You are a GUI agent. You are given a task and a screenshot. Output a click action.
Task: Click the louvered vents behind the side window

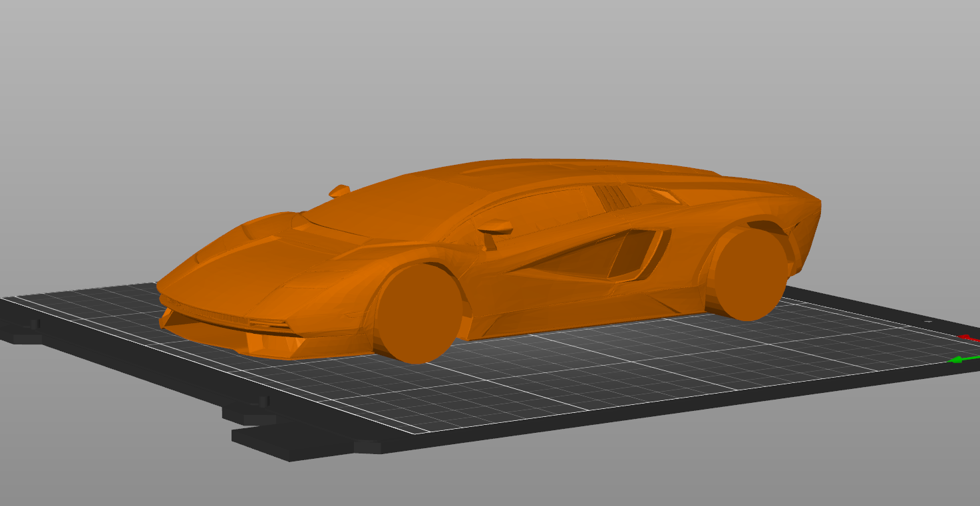tap(611, 198)
